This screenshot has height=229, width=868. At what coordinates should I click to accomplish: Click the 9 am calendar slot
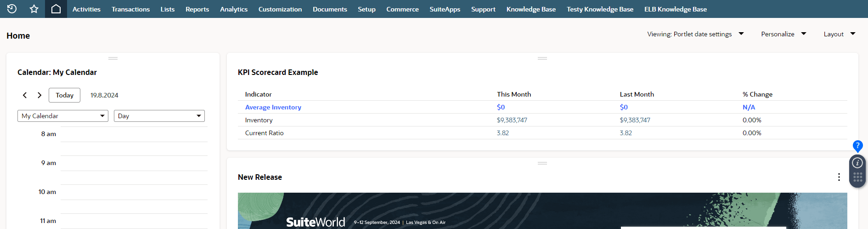[134, 164]
